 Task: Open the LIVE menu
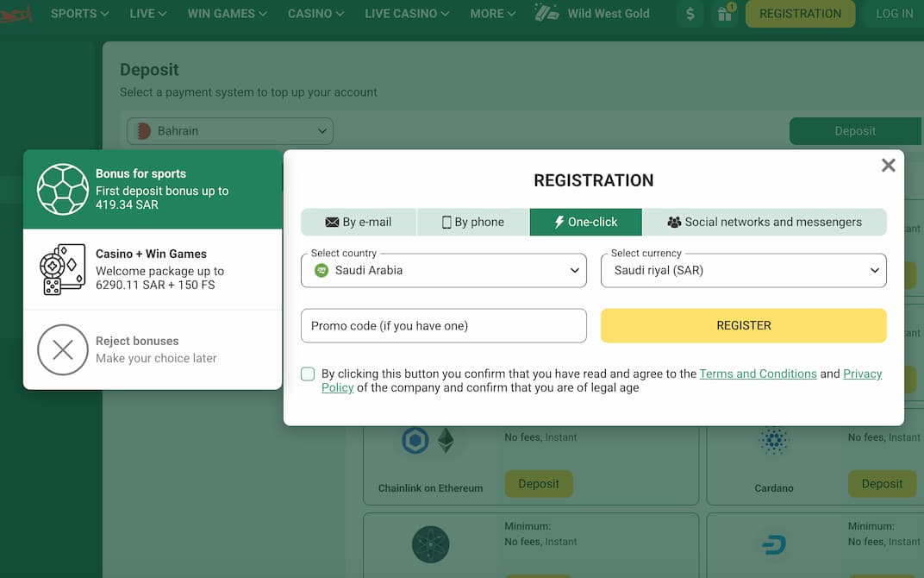point(148,14)
